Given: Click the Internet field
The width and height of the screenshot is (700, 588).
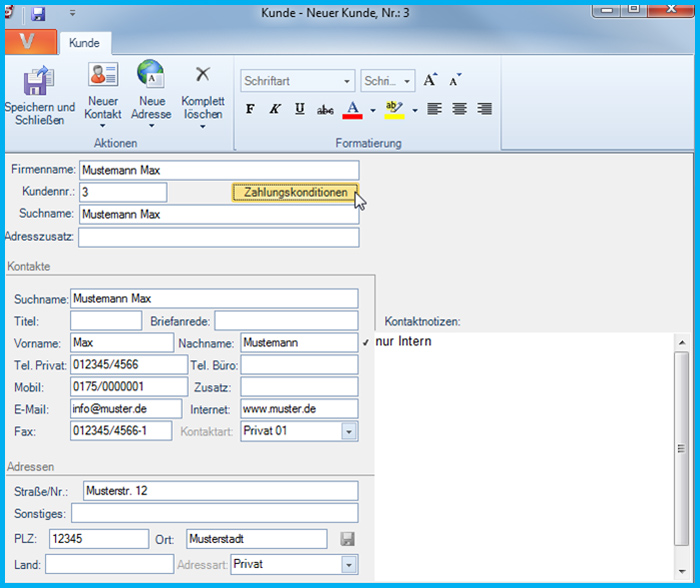Looking at the screenshot, I should [299, 409].
